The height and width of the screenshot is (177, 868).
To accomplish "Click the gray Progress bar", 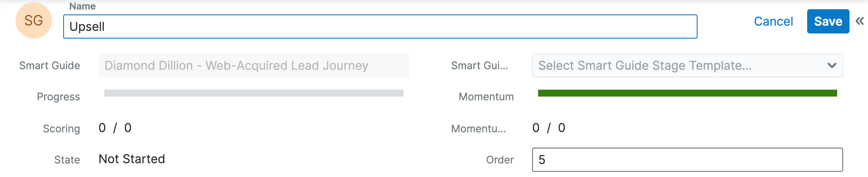I will point(253,93).
